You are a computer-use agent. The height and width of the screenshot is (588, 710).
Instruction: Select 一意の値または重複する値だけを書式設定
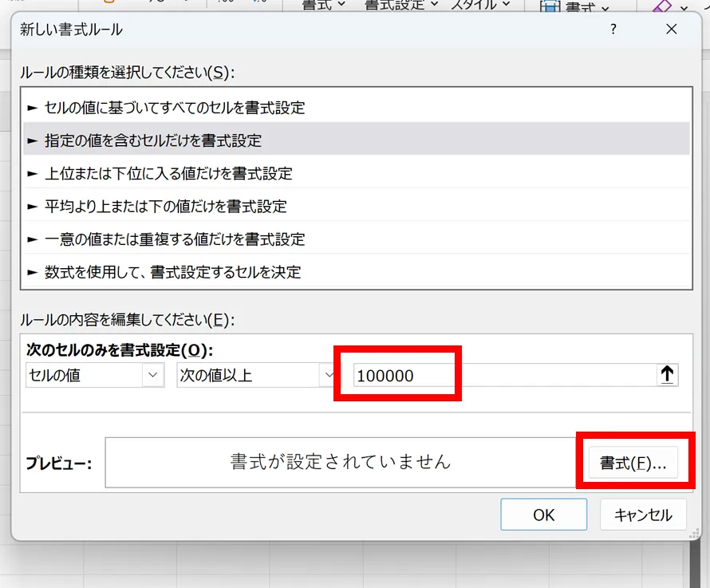point(175,239)
